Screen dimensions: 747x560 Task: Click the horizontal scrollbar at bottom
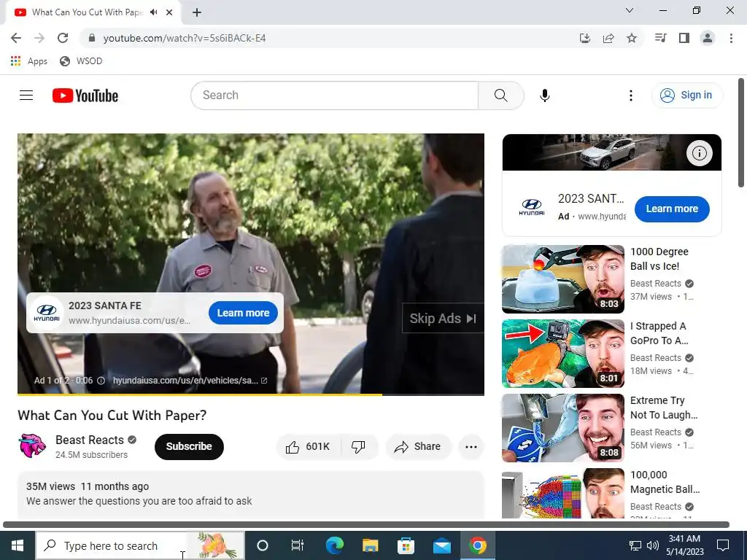(x=366, y=525)
